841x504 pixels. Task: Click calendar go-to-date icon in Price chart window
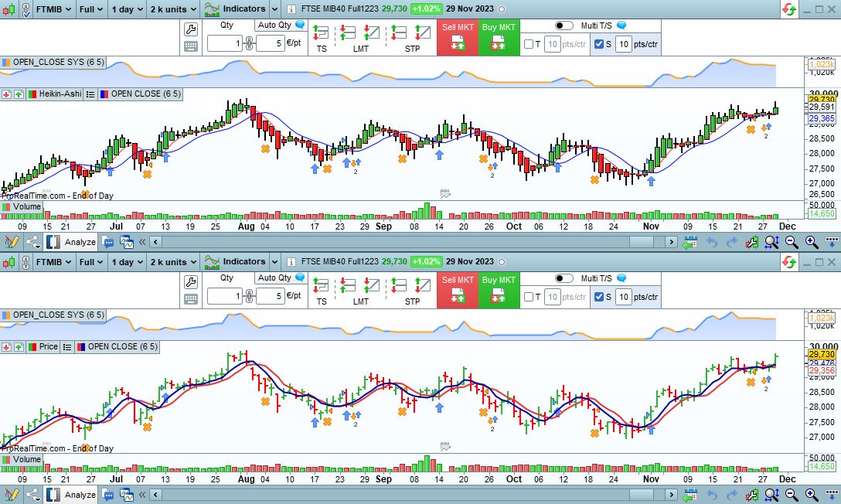click(x=689, y=495)
